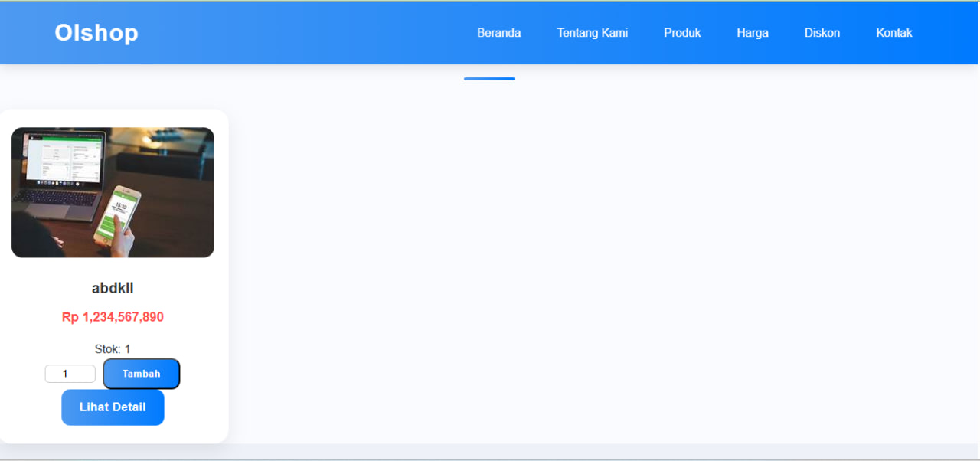Select Diskon in the navigation bar
980x461 pixels.
click(822, 33)
